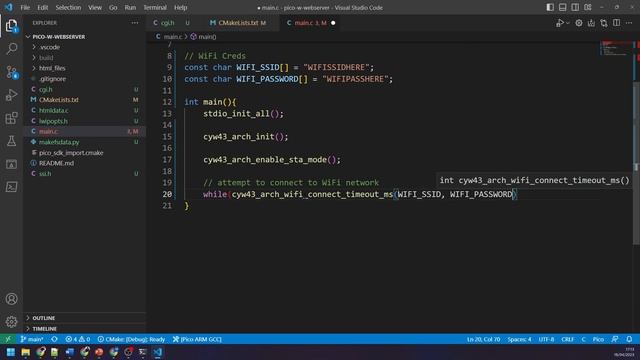The image size is (640, 360).
Task: Open the Run menu
Action: click(130, 7)
